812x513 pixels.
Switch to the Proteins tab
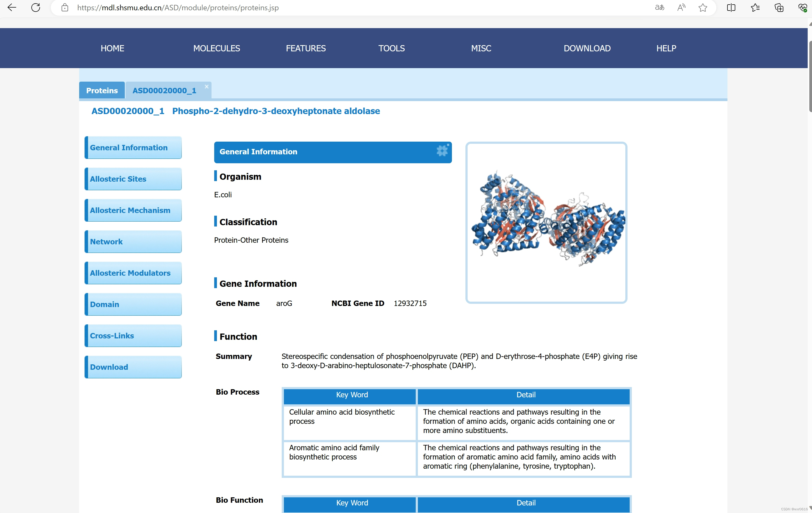pos(102,91)
